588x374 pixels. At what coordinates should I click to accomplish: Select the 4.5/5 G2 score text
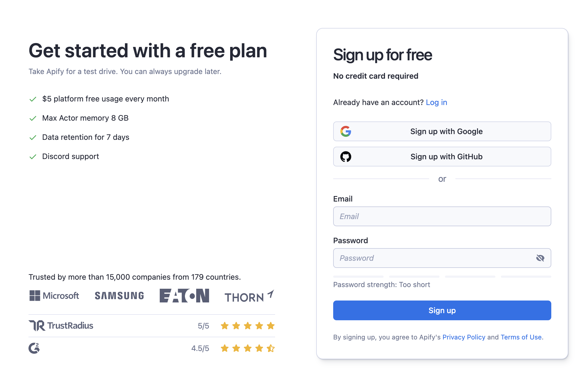point(200,348)
